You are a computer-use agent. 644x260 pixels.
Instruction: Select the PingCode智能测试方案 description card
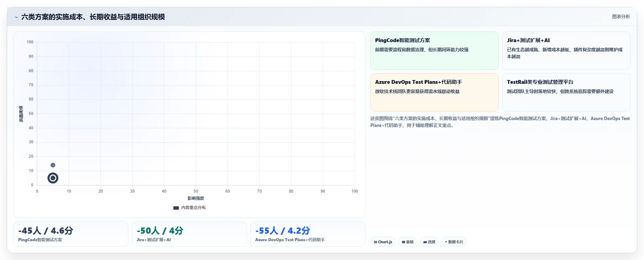[434, 51]
